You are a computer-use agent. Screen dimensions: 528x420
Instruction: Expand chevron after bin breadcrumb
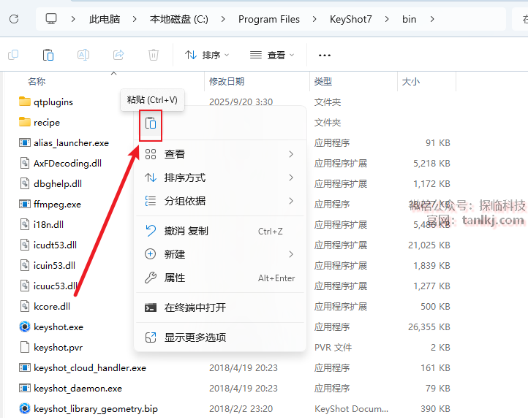[x=432, y=19]
